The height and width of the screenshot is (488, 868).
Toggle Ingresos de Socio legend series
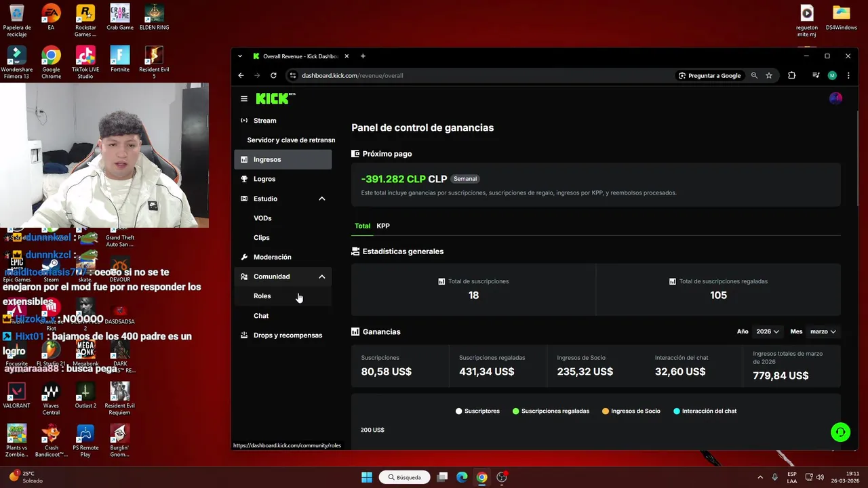631,411
